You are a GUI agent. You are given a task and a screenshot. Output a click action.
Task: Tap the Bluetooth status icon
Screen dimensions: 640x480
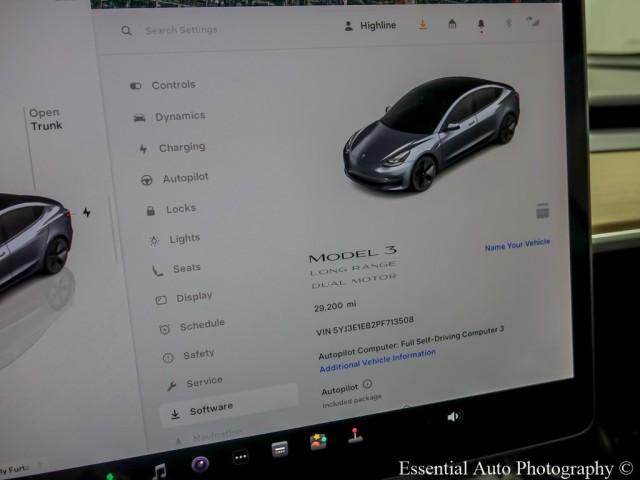[506, 23]
